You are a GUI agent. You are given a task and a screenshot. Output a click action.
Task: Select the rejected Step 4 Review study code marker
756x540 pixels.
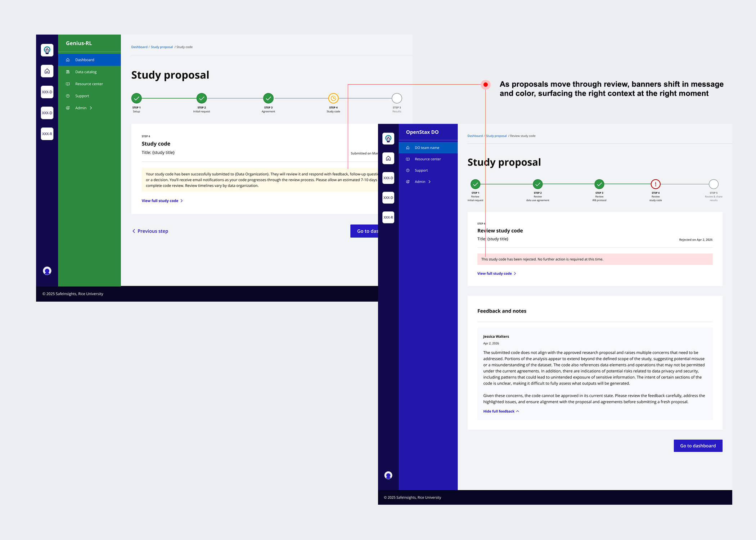(x=655, y=184)
